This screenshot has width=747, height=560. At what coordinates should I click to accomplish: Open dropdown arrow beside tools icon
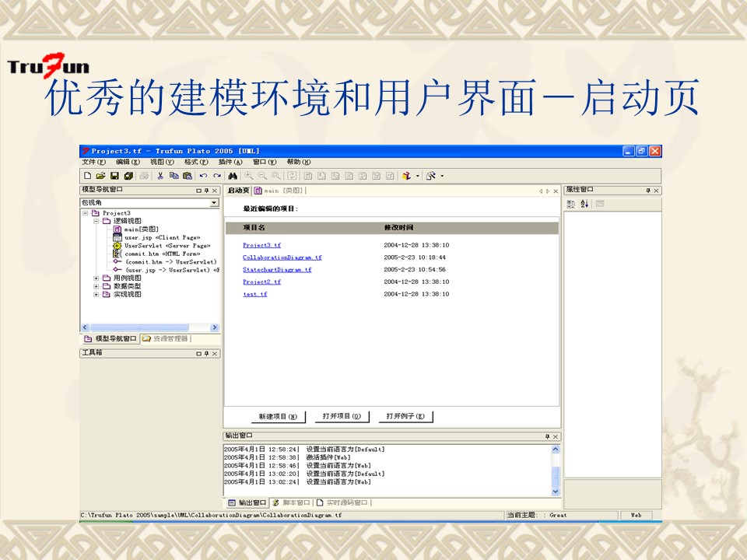click(442, 176)
